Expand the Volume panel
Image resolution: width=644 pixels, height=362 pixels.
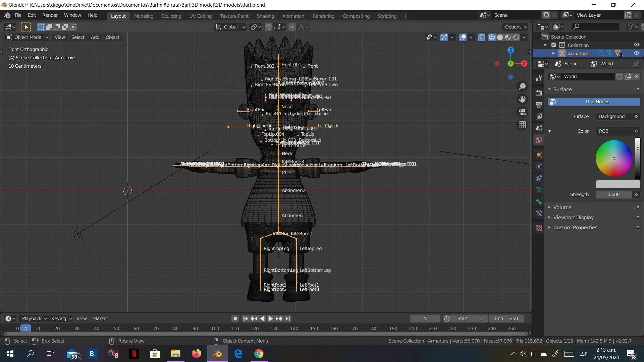562,207
